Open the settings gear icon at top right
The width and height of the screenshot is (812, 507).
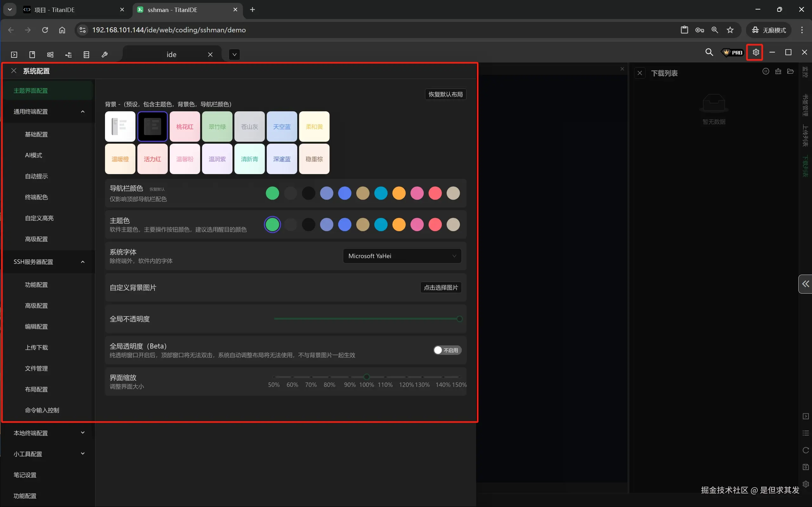point(755,52)
